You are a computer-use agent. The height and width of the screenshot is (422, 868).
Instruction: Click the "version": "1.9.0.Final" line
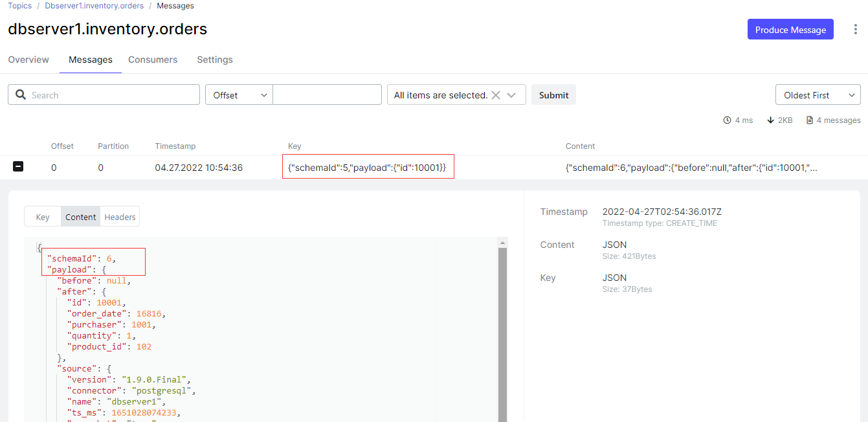pos(129,380)
